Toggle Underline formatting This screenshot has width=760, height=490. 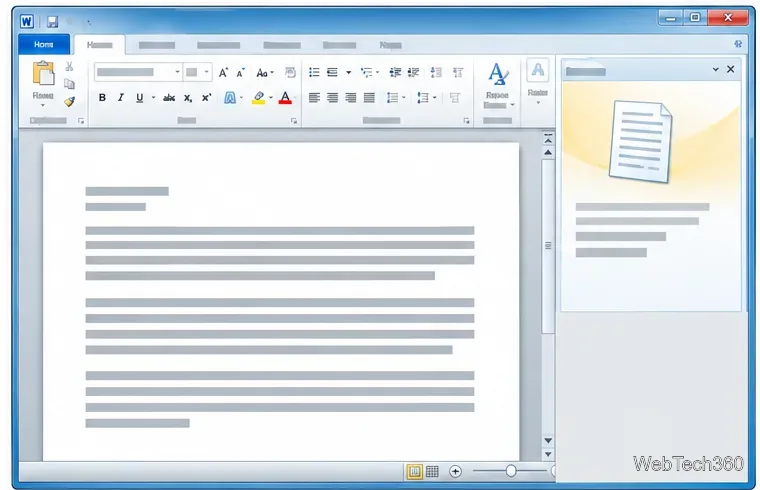pos(140,98)
